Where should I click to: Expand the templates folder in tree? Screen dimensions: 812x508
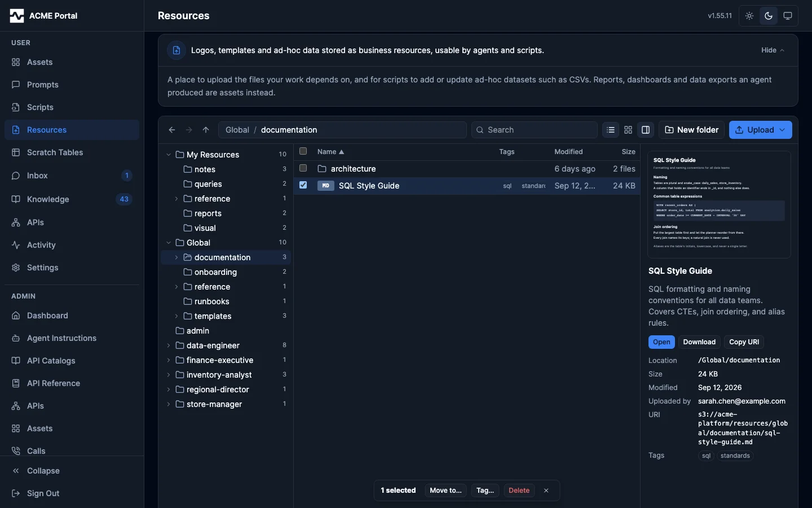pyautogui.click(x=176, y=316)
